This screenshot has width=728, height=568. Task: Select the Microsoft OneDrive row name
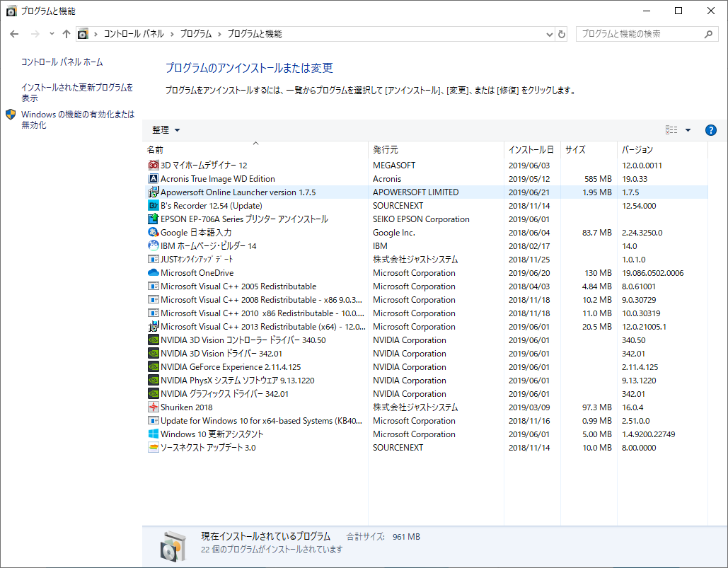coord(197,273)
